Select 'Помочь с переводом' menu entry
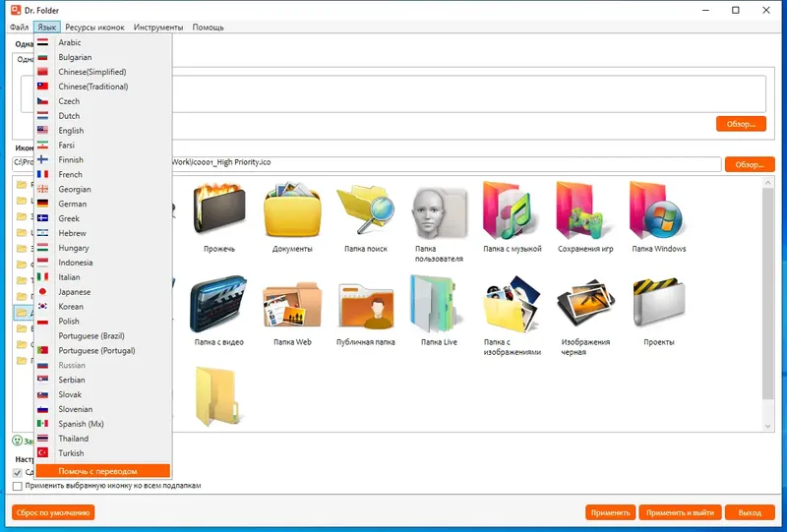 click(103, 471)
